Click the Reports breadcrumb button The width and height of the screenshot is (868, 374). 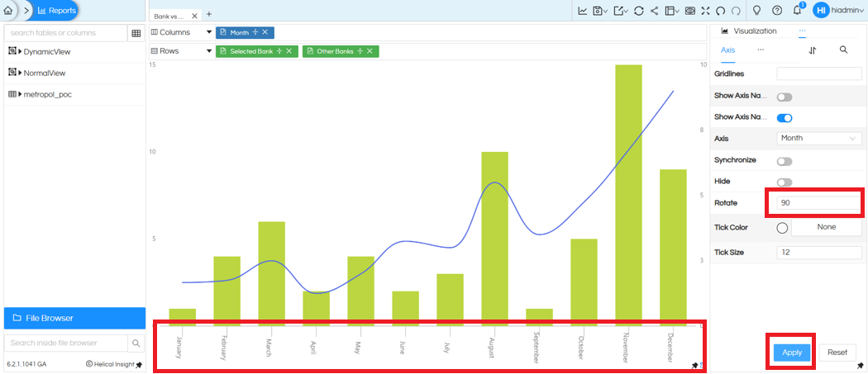click(55, 11)
